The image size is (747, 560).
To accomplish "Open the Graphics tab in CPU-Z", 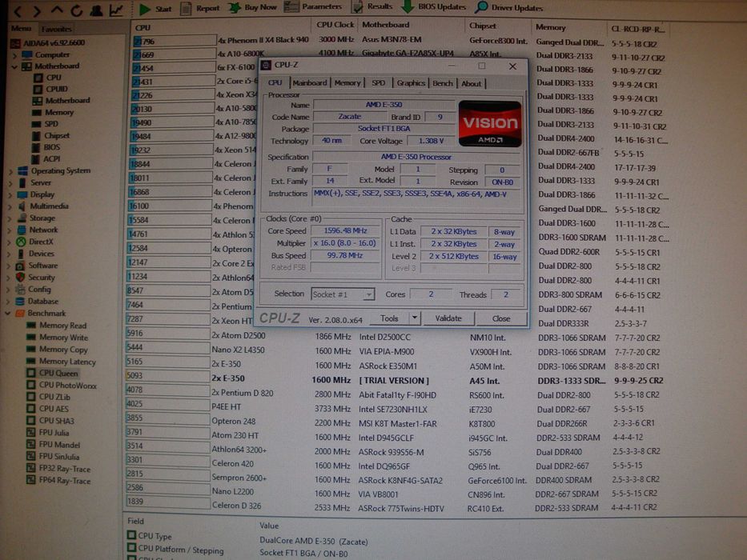I will 411,83.
